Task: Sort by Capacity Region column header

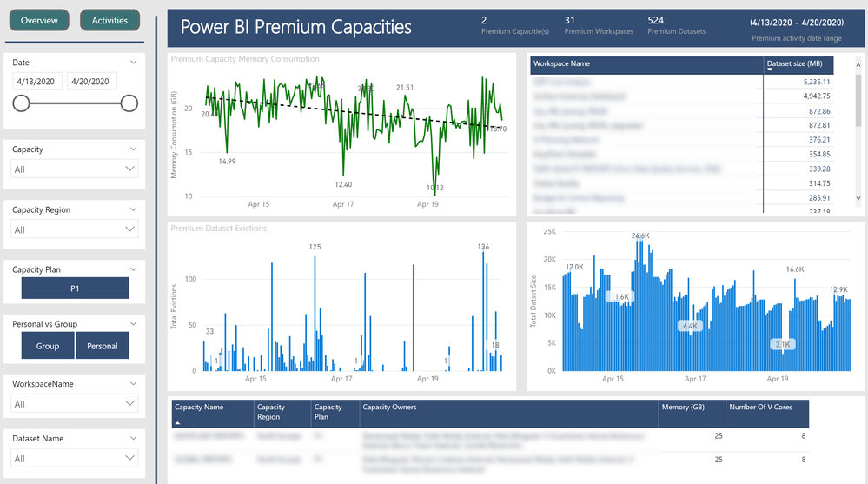Action: click(x=282, y=414)
